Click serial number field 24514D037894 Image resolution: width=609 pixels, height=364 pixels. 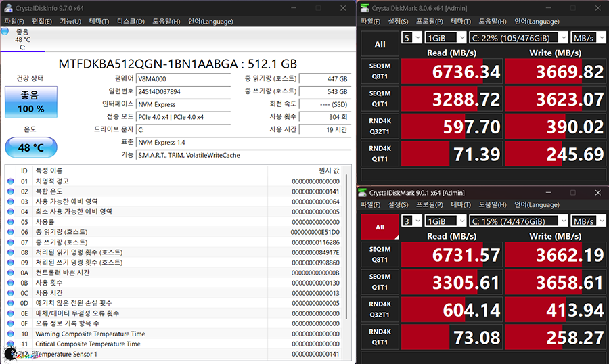[183, 92]
